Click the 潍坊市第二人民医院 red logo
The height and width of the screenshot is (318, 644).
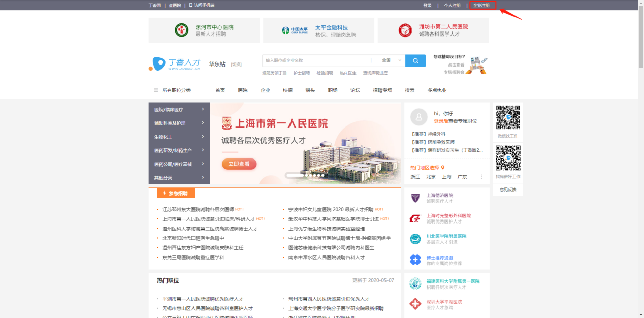point(405,30)
